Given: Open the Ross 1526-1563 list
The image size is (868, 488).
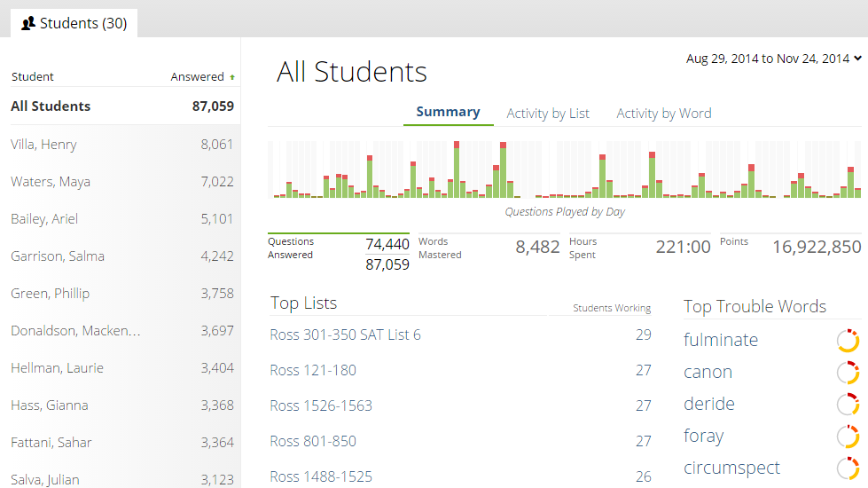Looking at the screenshot, I should [x=321, y=405].
